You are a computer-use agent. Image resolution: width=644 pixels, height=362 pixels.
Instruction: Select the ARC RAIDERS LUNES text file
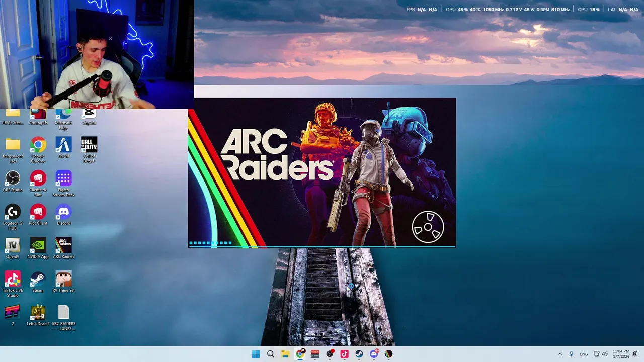click(63, 318)
